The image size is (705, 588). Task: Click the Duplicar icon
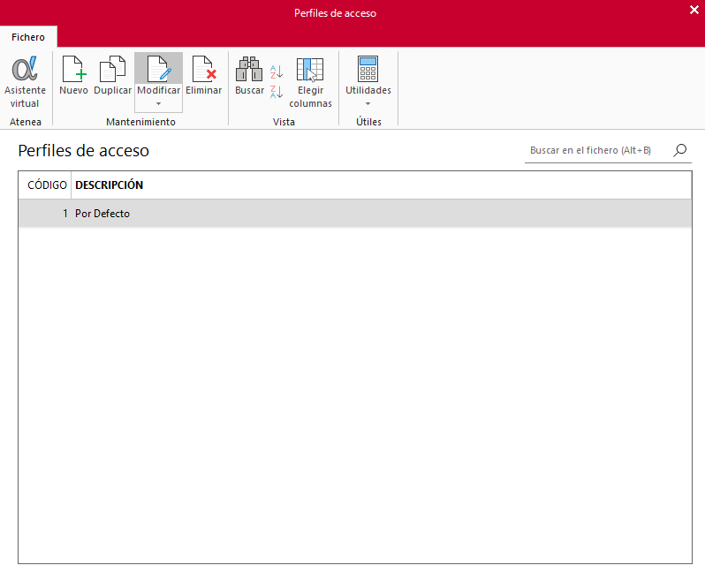coord(112,69)
